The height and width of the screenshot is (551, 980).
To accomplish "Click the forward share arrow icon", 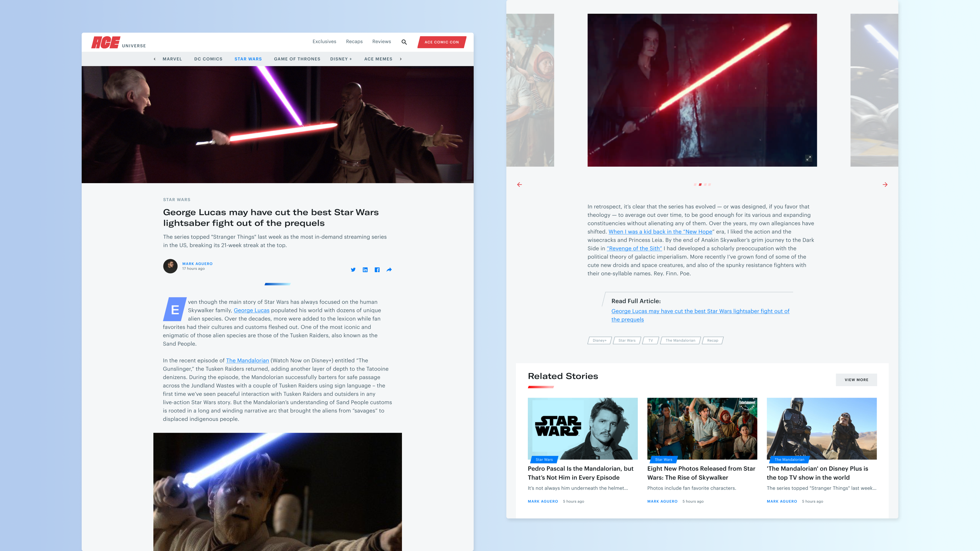I will click(x=389, y=270).
